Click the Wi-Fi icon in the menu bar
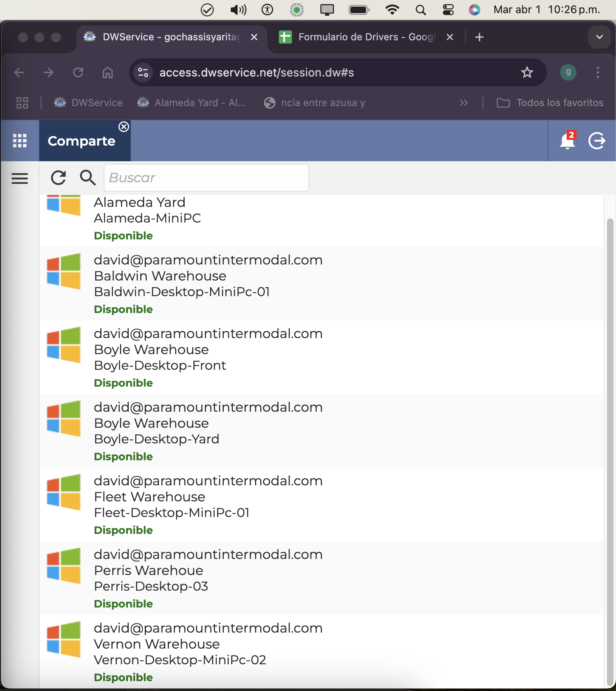The image size is (616, 691). coord(392,9)
